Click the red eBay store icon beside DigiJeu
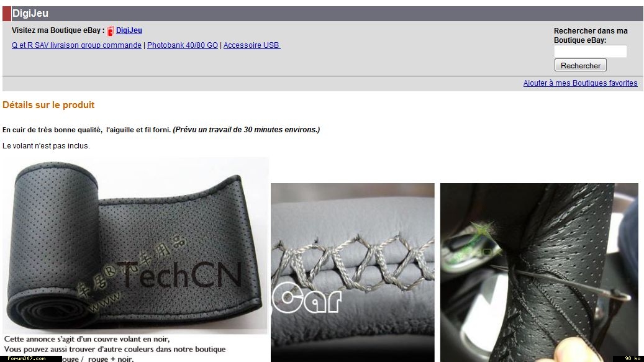 [x=110, y=31]
